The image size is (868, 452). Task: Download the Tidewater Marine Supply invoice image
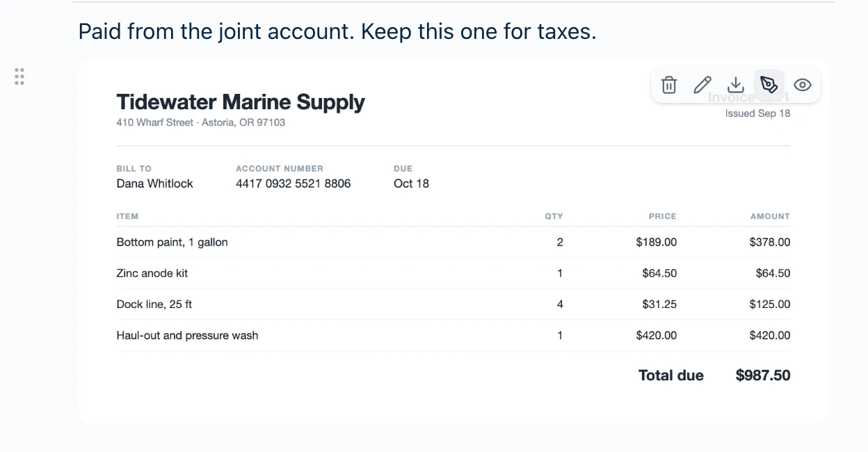click(735, 85)
